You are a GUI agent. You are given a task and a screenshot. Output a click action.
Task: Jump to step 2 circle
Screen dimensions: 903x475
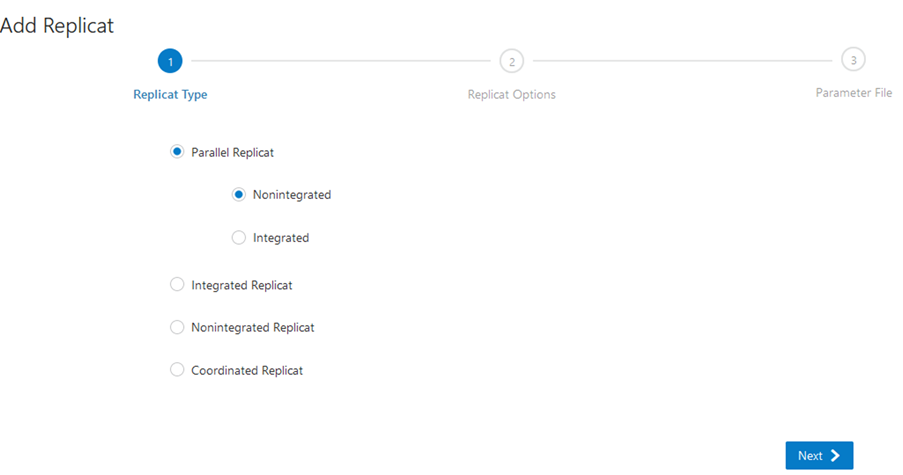click(511, 61)
